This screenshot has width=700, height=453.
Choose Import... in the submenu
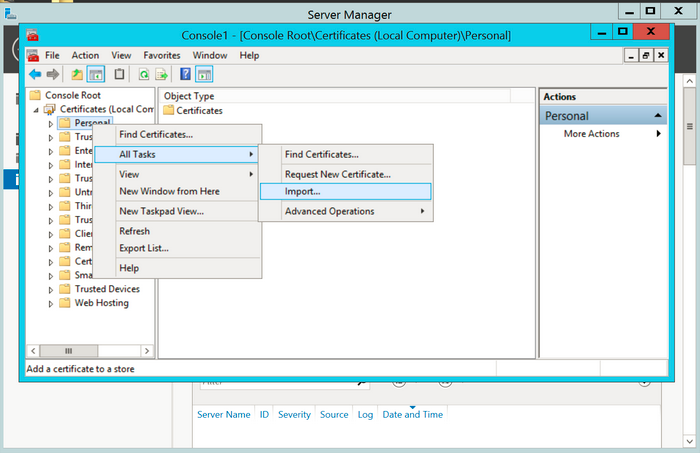coord(346,191)
